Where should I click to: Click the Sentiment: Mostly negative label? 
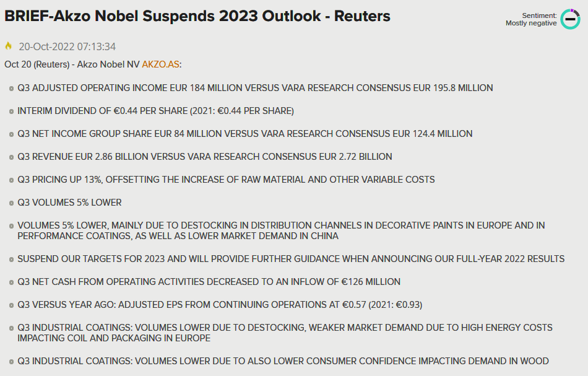click(x=531, y=19)
